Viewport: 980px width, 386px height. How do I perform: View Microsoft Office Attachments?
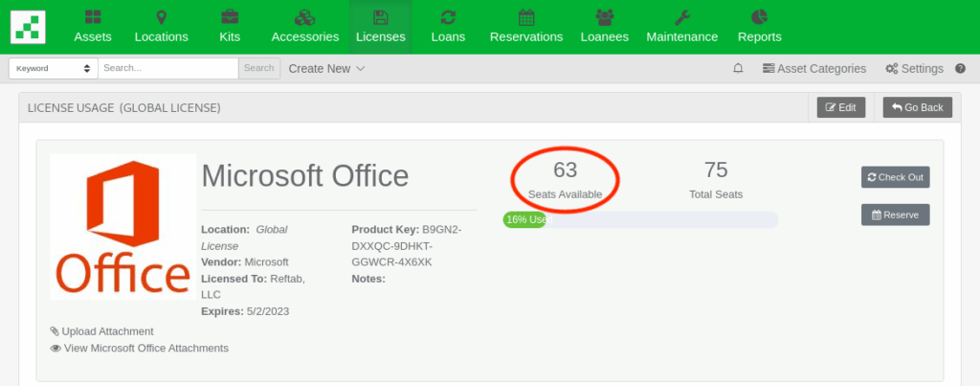coord(145,348)
